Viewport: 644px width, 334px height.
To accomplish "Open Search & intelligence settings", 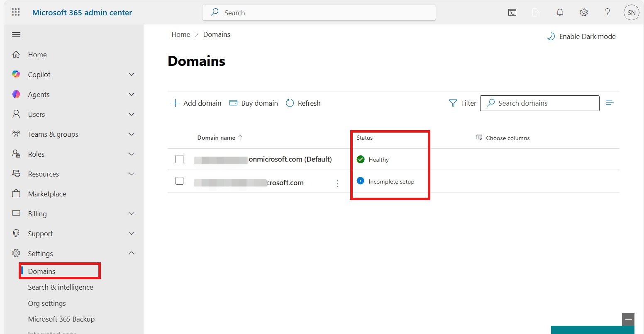I will pyautogui.click(x=61, y=287).
